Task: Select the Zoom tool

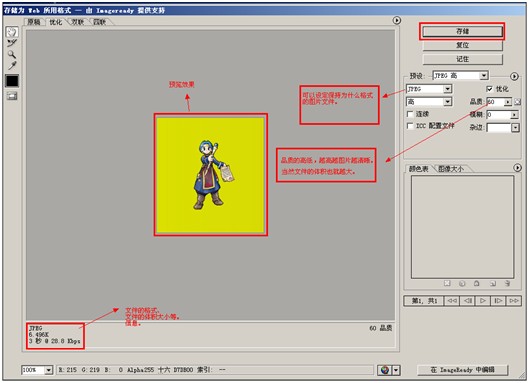Action: 12,54
